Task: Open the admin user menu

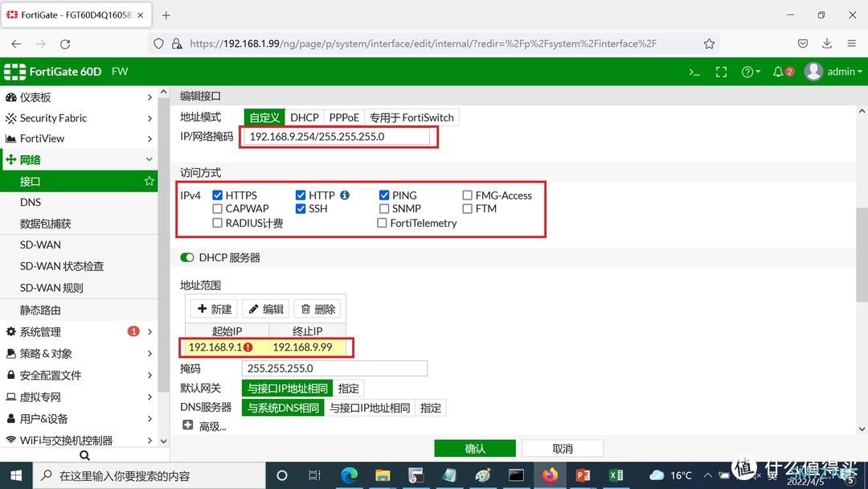Action: coord(833,72)
